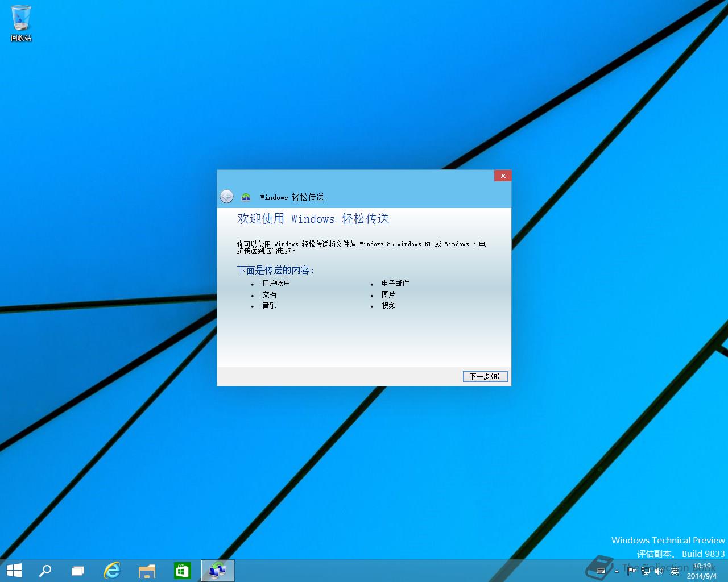Close the Windows 轻松传送 dialog

[x=503, y=176]
